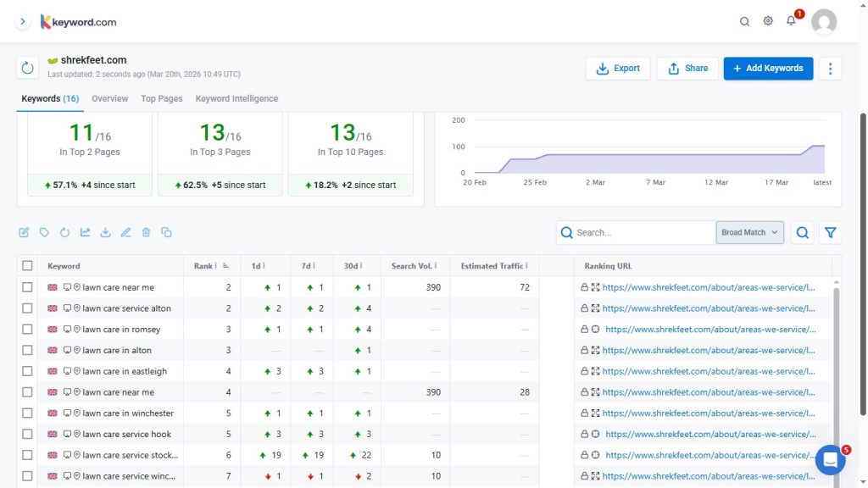Expand the sidebar with the blue chevron
Image resolution: width=868 pixels, height=488 pixels.
[x=22, y=21]
